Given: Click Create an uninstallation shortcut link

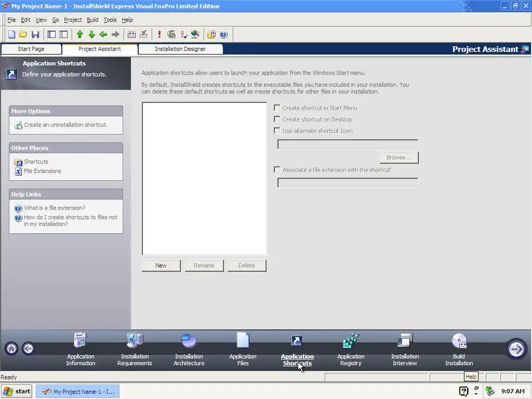Looking at the screenshot, I should (x=65, y=125).
